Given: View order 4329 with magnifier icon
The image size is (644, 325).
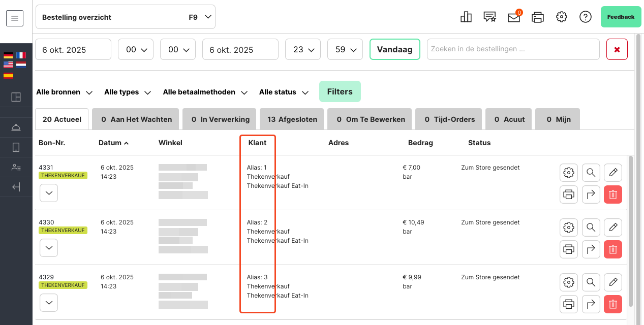Looking at the screenshot, I should click(x=591, y=282).
